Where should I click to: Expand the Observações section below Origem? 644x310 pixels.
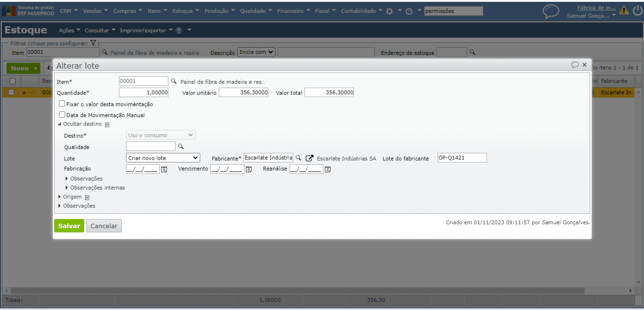(x=77, y=206)
